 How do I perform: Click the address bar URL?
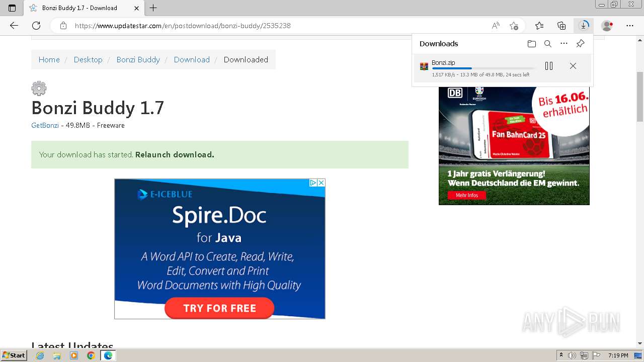point(183,26)
